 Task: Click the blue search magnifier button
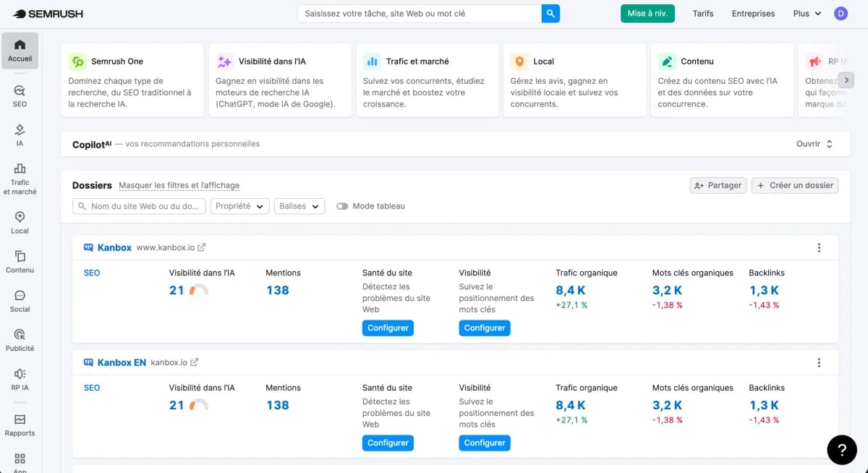coord(550,13)
